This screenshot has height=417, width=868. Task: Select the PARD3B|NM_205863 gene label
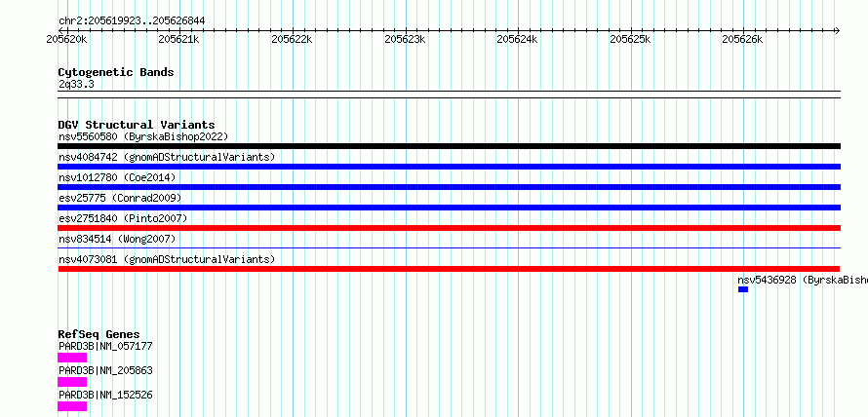[105, 370]
